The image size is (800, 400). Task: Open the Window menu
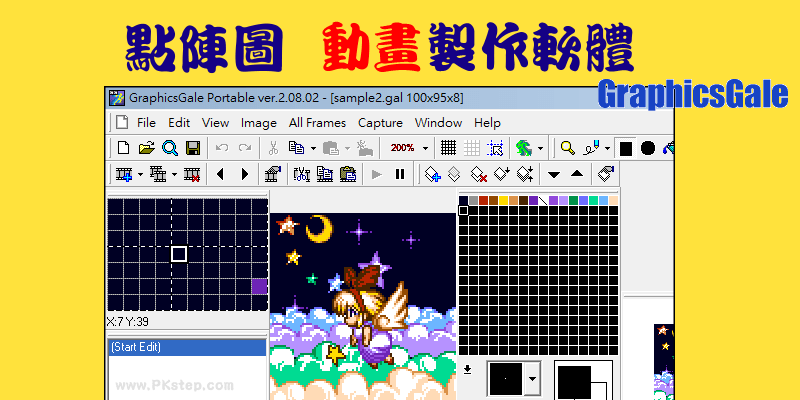coord(438,123)
